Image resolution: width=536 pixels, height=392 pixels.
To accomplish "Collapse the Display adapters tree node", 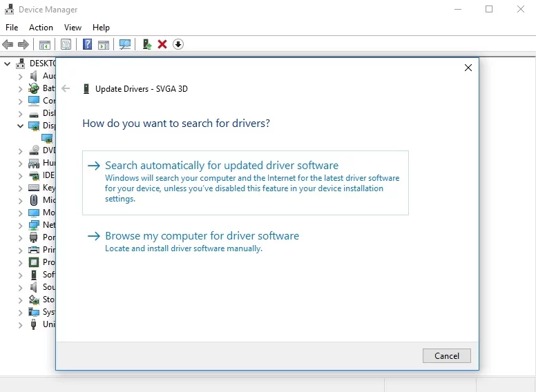I will (x=20, y=126).
